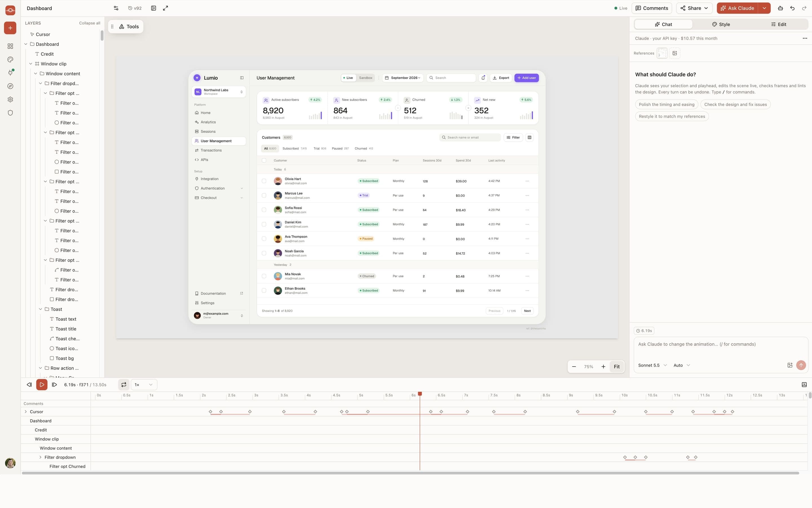Toggle the panel layout icon in top bar
The height and width of the screenshot is (508, 812).
tap(153, 8)
